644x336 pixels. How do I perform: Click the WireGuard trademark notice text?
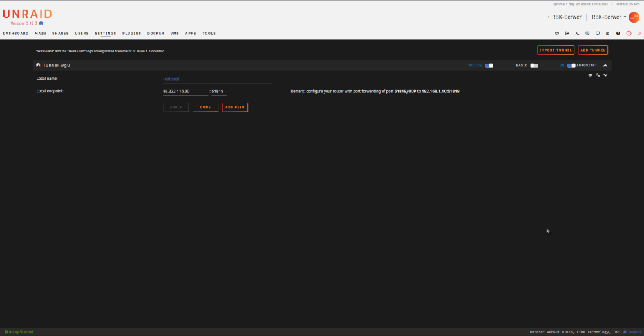point(100,51)
